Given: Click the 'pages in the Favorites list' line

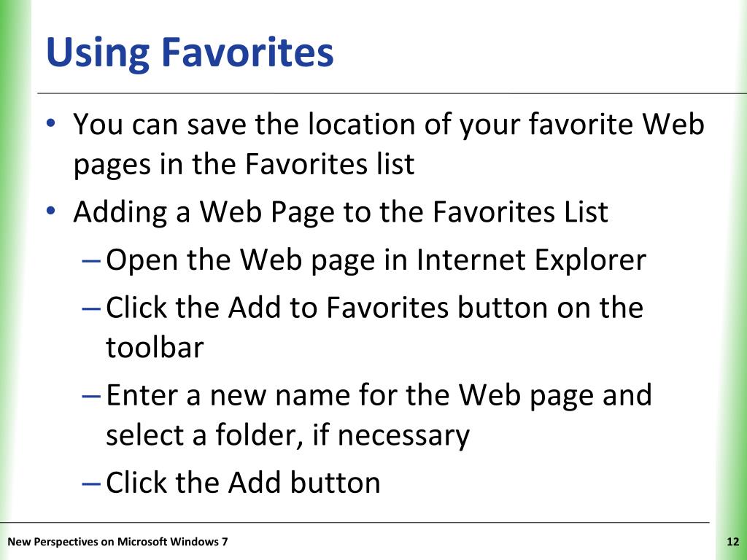Looking at the screenshot, I should (244, 165).
